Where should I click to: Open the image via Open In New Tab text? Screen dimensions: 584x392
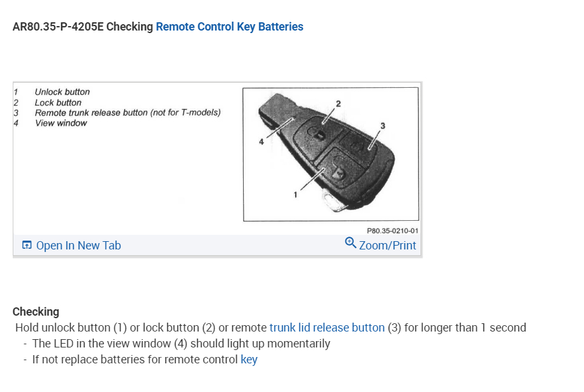pyautogui.click(x=78, y=246)
